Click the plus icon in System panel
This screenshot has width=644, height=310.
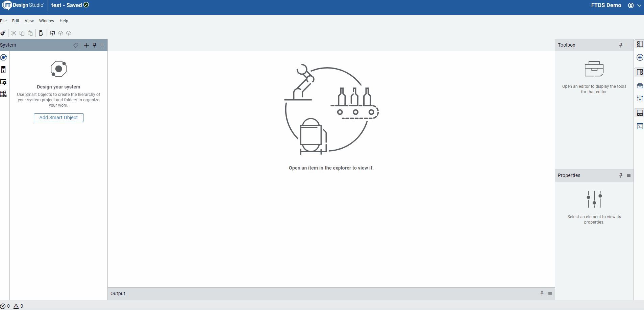[86, 45]
